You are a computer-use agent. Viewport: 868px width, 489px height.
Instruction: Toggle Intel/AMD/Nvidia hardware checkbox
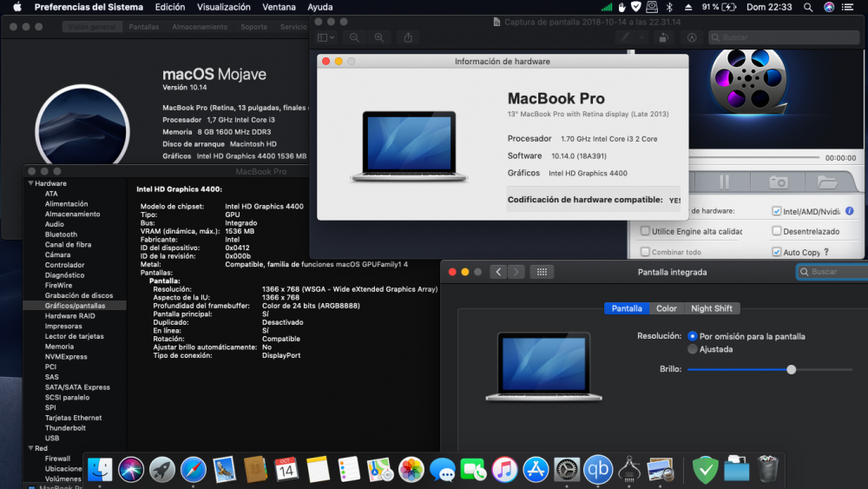pos(777,211)
